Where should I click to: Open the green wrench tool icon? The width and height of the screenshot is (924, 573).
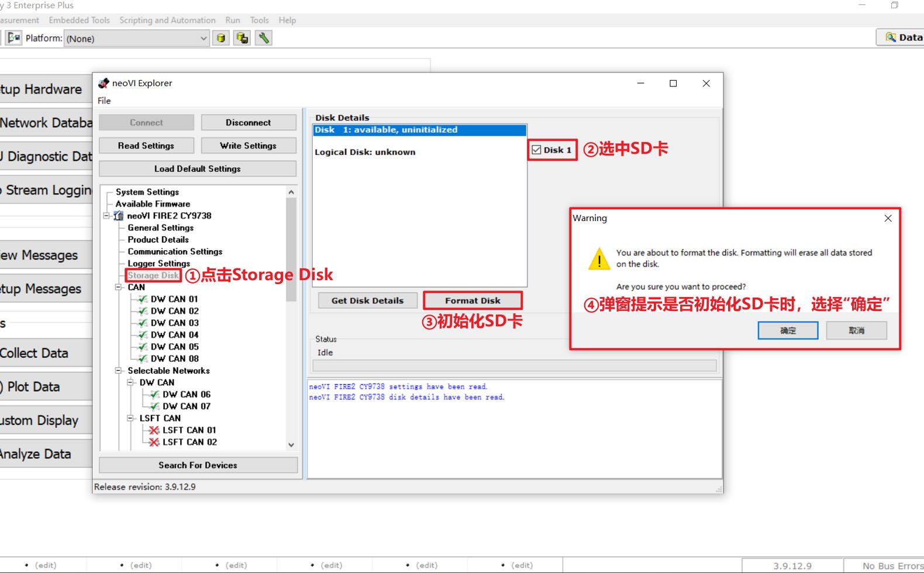(264, 38)
